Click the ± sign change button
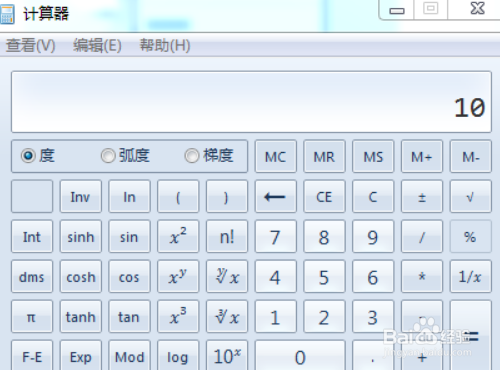Image resolution: width=500 pixels, height=370 pixels. point(422,197)
